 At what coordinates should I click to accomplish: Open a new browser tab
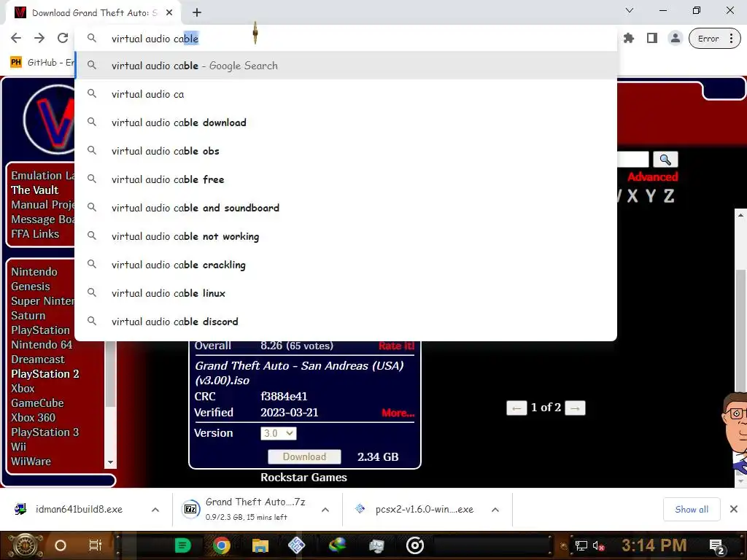197,13
